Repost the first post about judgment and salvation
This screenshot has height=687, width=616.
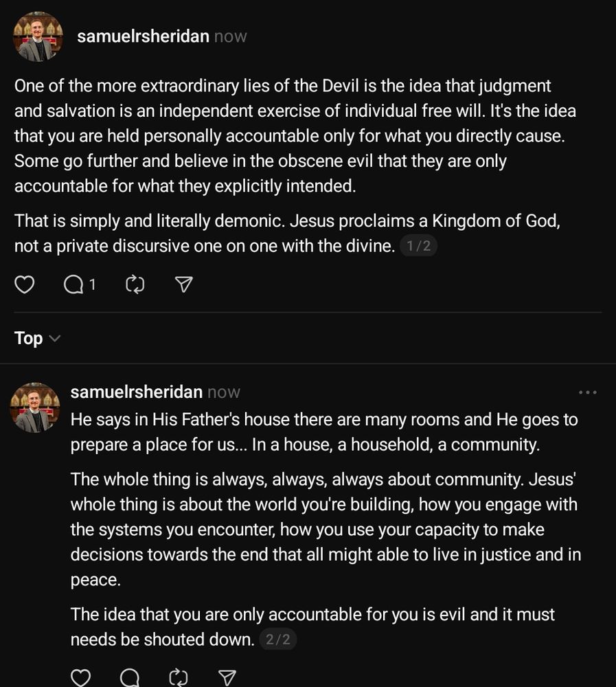coord(135,284)
